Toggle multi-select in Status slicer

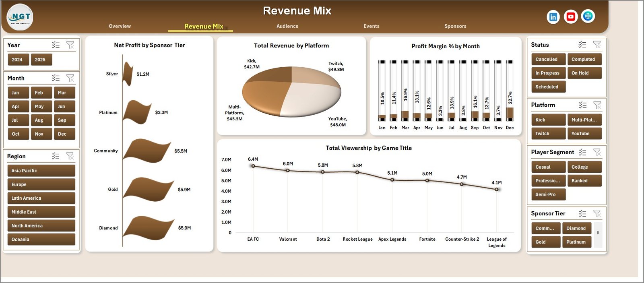582,45
